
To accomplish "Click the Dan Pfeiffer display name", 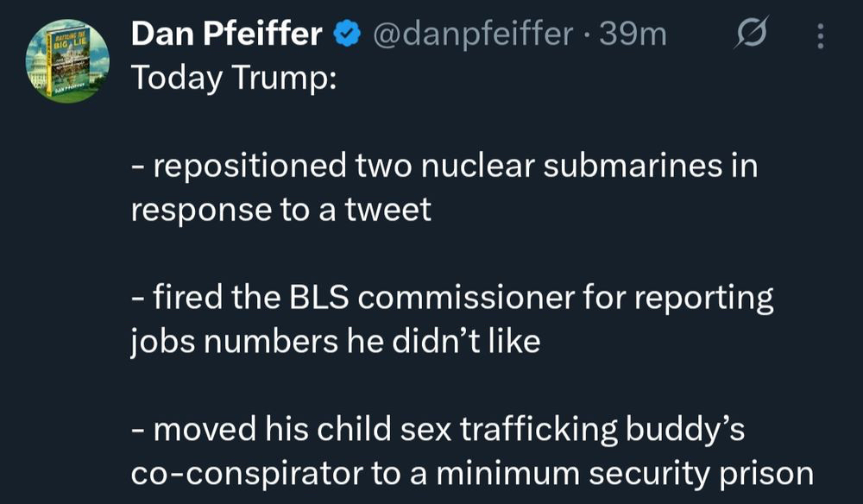I will pos(228,35).
